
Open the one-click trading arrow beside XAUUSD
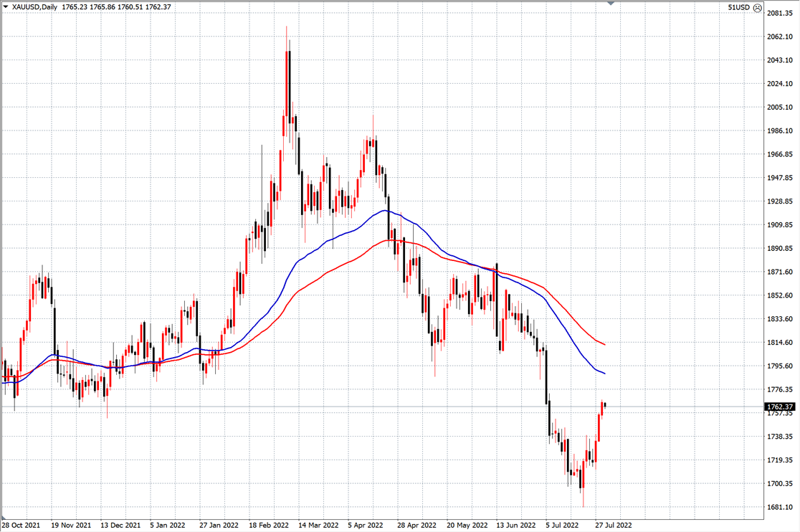pos(6,7)
